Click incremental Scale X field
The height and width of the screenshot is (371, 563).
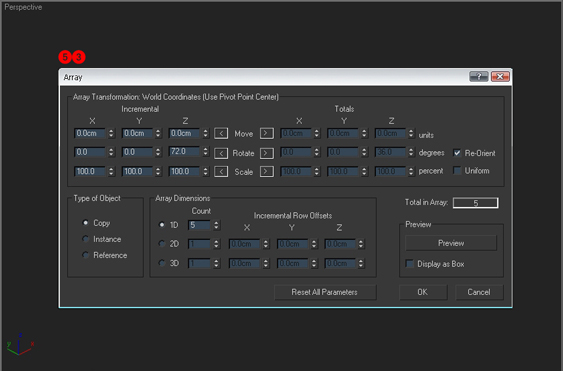pos(90,171)
